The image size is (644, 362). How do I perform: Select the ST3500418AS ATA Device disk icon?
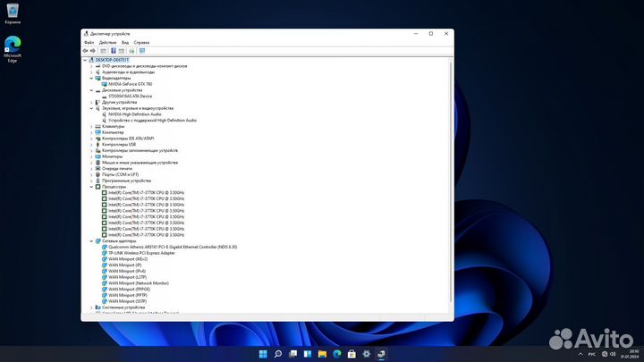coord(105,96)
